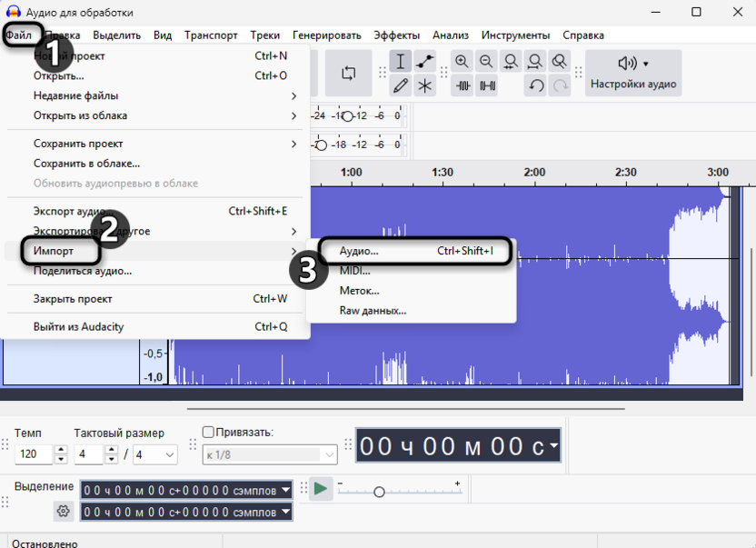The height and width of the screenshot is (548, 756).
Task: Select the Selection (I-beam) tool
Action: (x=400, y=61)
